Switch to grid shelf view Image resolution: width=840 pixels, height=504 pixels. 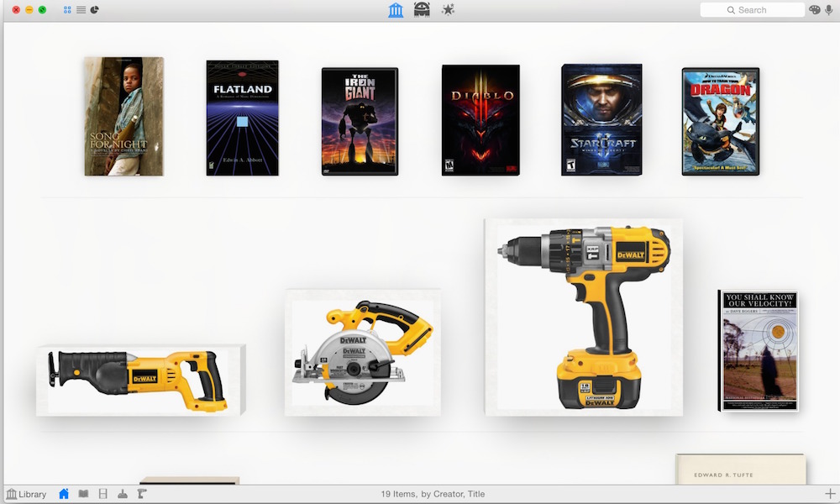pos(67,10)
